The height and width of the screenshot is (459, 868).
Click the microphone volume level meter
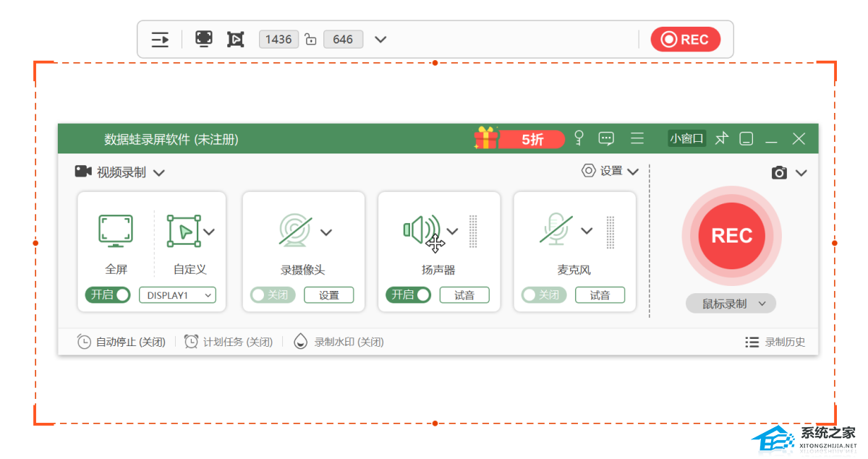click(610, 232)
